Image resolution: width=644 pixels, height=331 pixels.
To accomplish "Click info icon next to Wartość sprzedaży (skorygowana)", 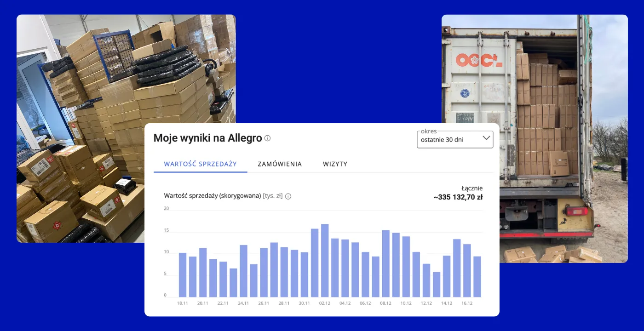I will click(288, 196).
